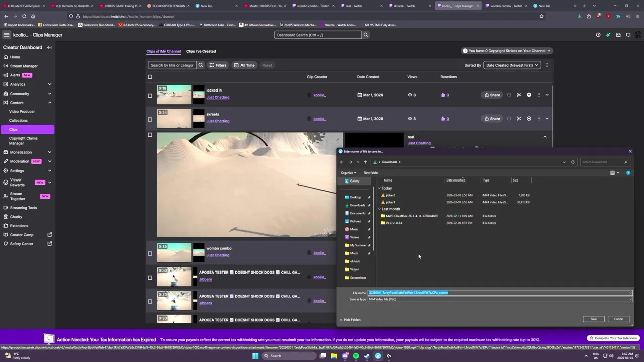Viewport: 644px width, 362px height.
Task: Click plus circle icon on skreets row
Action: 529,119
